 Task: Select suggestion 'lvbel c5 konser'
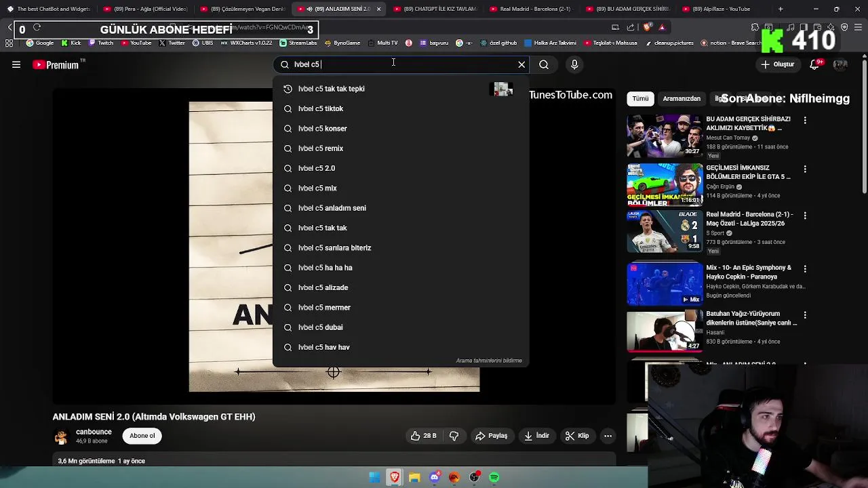click(400, 128)
